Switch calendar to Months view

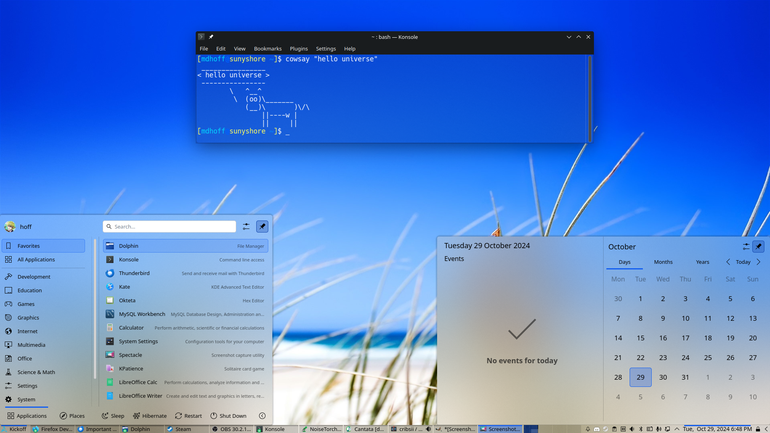663,262
